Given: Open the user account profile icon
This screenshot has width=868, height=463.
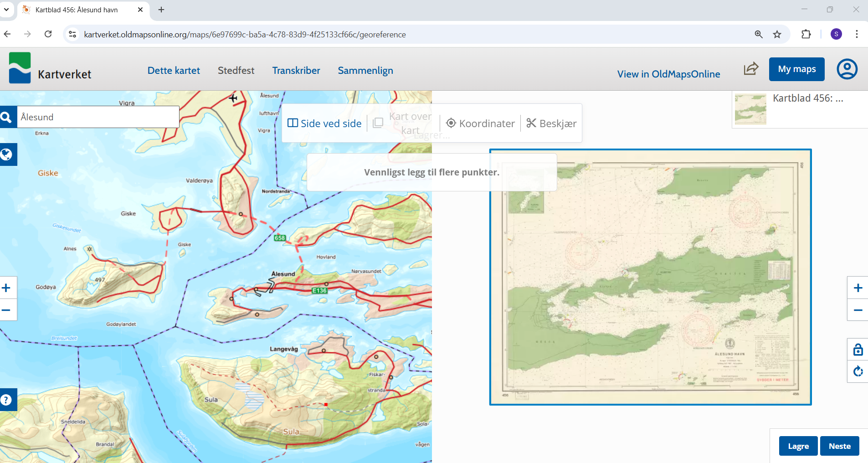Looking at the screenshot, I should [847, 69].
